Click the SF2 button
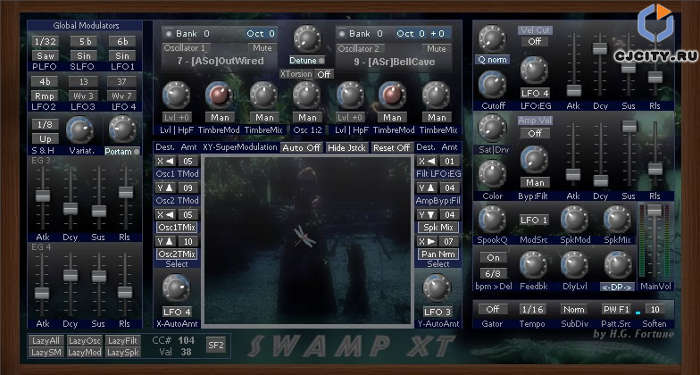The image size is (700, 375). (216, 345)
